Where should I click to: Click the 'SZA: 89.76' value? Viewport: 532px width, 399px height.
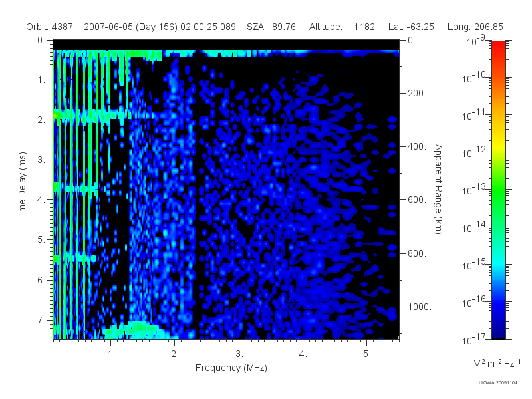(x=271, y=27)
